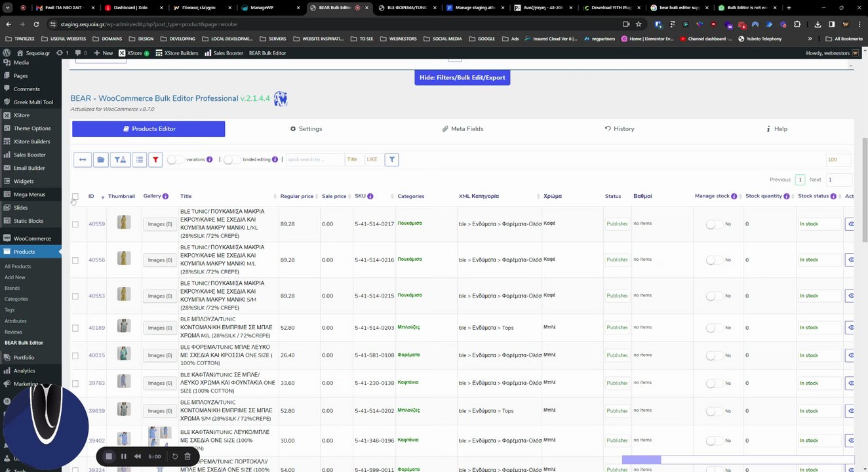This screenshot has height=472, width=868.
Task: Click the info icon beside Stock quantity header
Action: pos(787,196)
